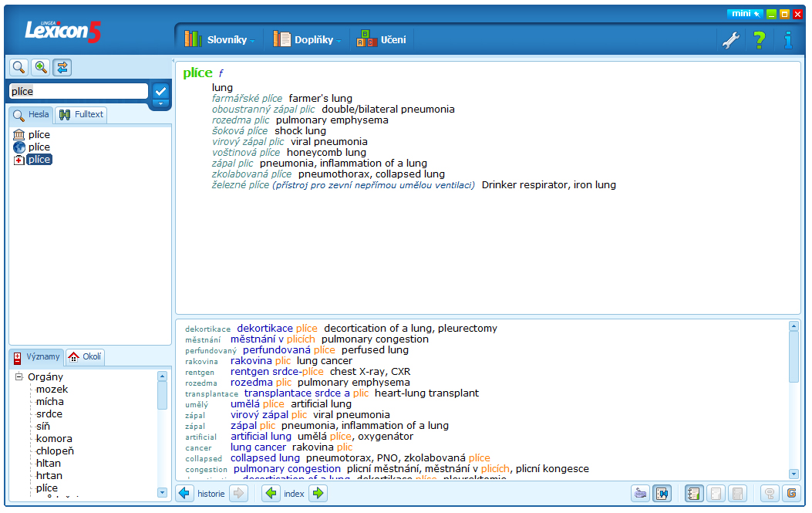This screenshot has width=812, height=513.
Task: Click the orange G icon in the bottom right
Action: coord(790,494)
